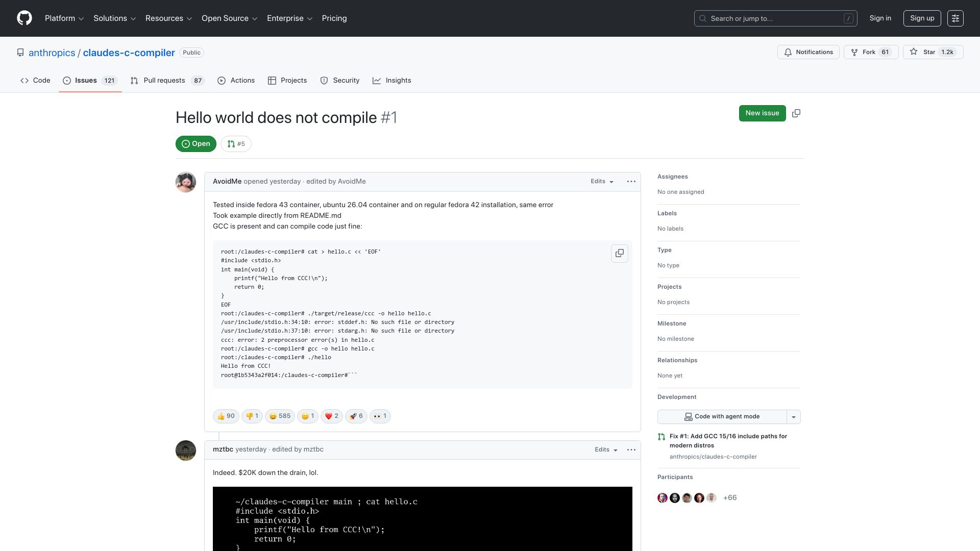Click the New issue button

pyautogui.click(x=763, y=113)
